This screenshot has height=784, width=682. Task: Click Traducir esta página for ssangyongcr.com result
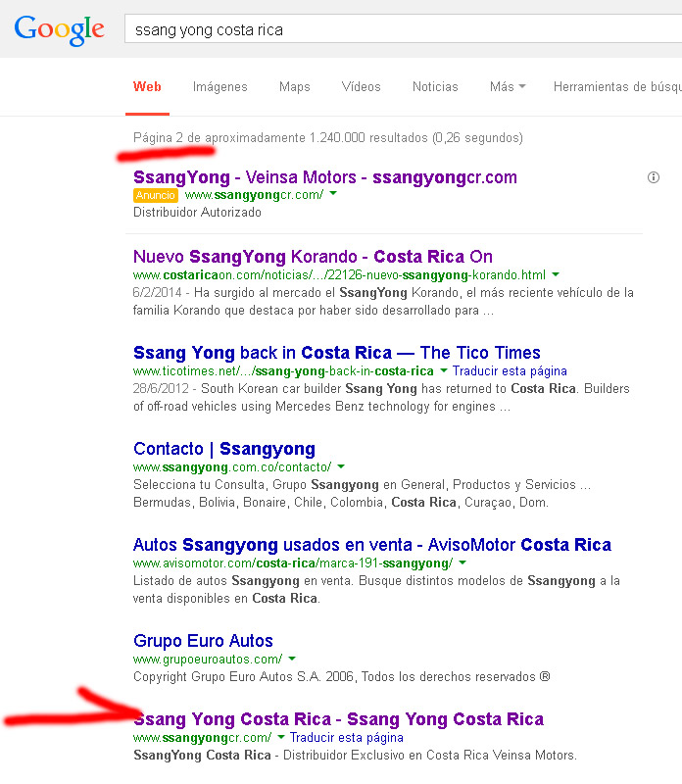tap(347, 738)
